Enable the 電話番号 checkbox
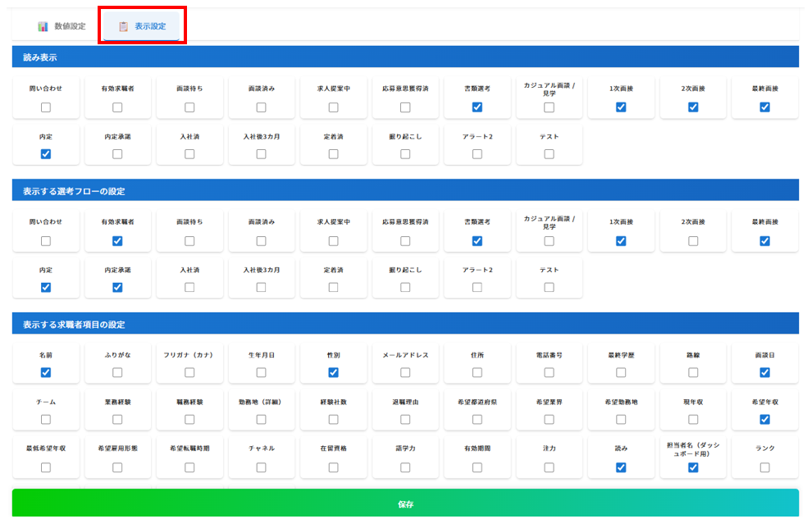Viewport: 812px width, 519px height. point(549,372)
